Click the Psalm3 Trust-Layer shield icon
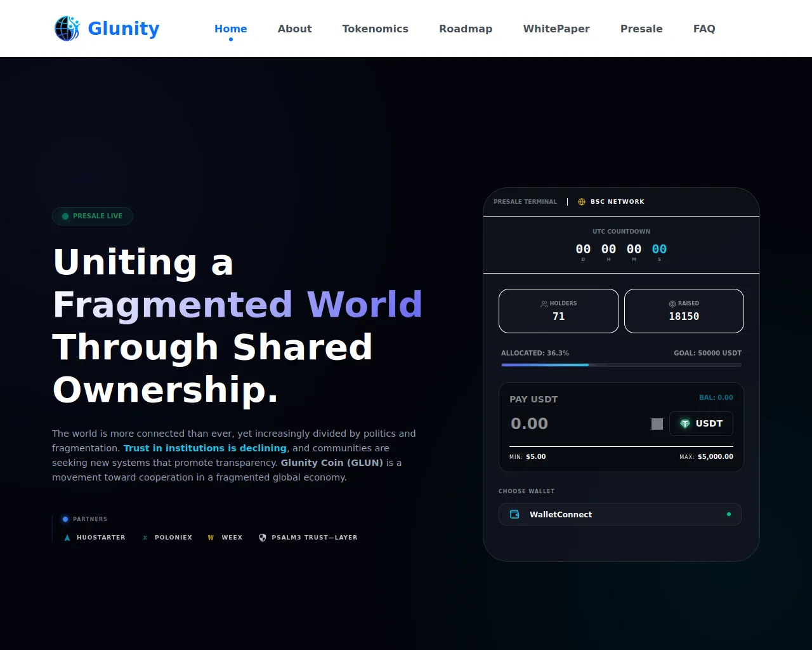This screenshot has height=650, width=812. point(263,538)
